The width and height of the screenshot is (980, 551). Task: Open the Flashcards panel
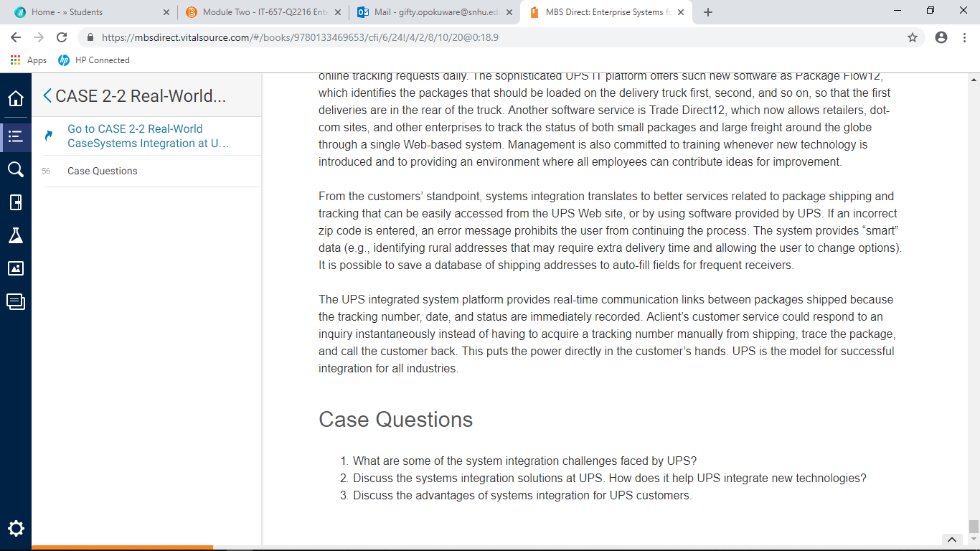[x=16, y=302]
